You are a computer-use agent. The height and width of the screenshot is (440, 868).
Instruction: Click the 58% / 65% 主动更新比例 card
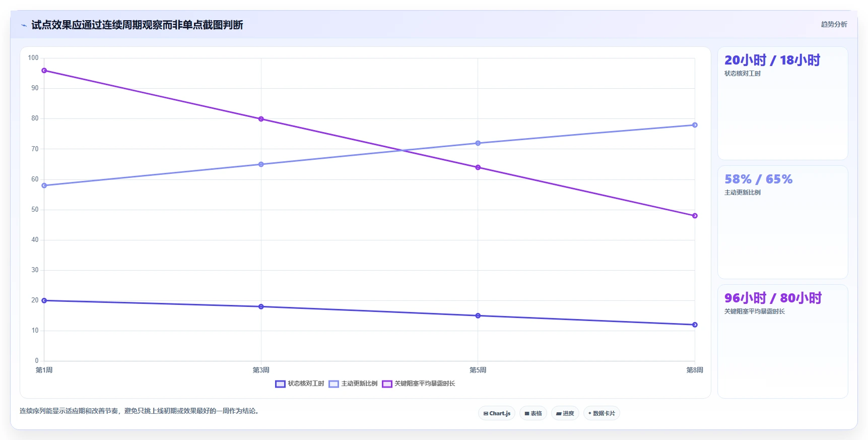click(783, 222)
